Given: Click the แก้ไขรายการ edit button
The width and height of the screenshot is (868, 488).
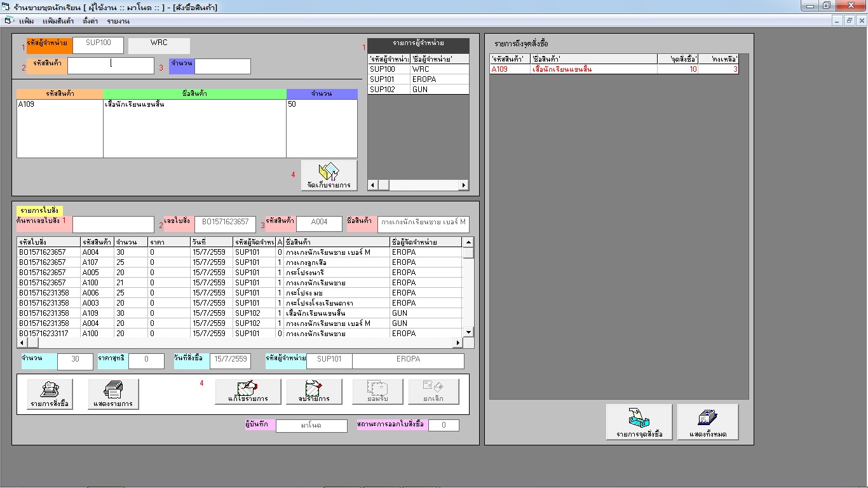Looking at the screenshot, I should coord(248,391).
